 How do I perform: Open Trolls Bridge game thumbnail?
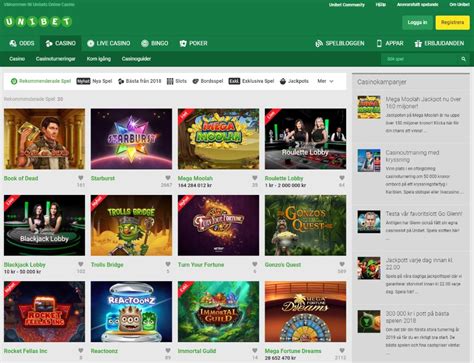(131, 225)
